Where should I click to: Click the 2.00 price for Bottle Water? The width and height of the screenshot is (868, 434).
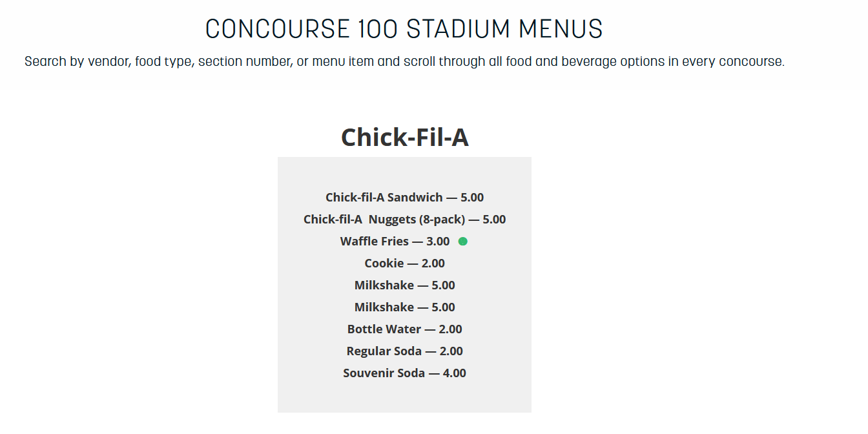(451, 329)
